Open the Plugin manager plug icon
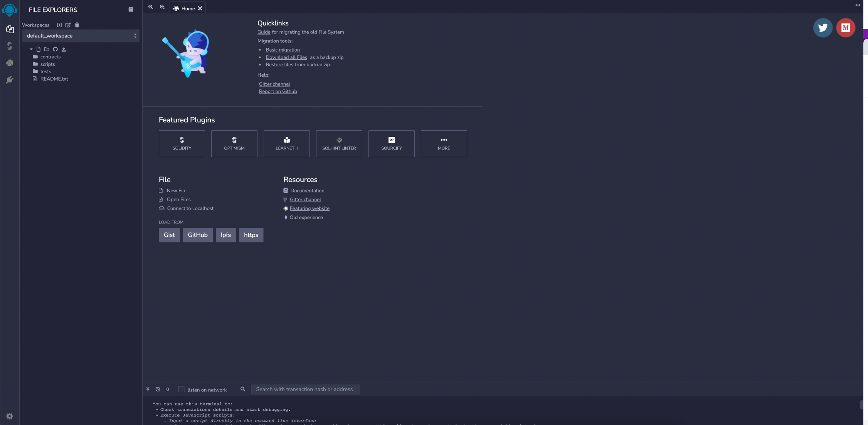Screen dimensions: 868x425 pyautogui.click(x=10, y=80)
